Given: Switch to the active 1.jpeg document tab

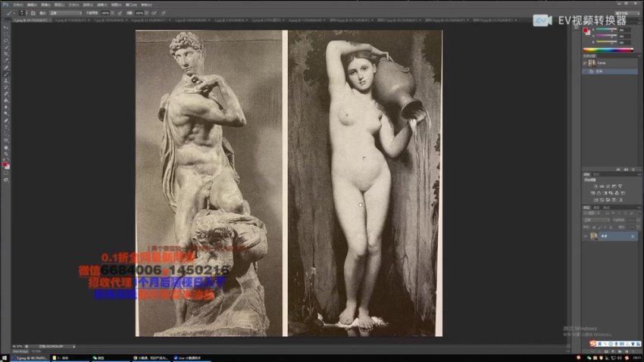Looking at the screenshot, I should point(31,20).
